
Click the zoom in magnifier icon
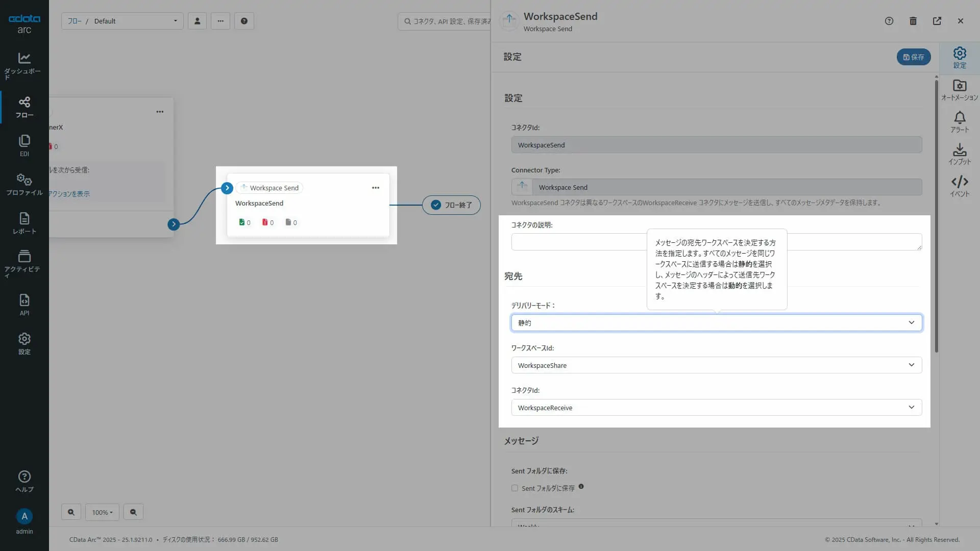[x=71, y=512]
